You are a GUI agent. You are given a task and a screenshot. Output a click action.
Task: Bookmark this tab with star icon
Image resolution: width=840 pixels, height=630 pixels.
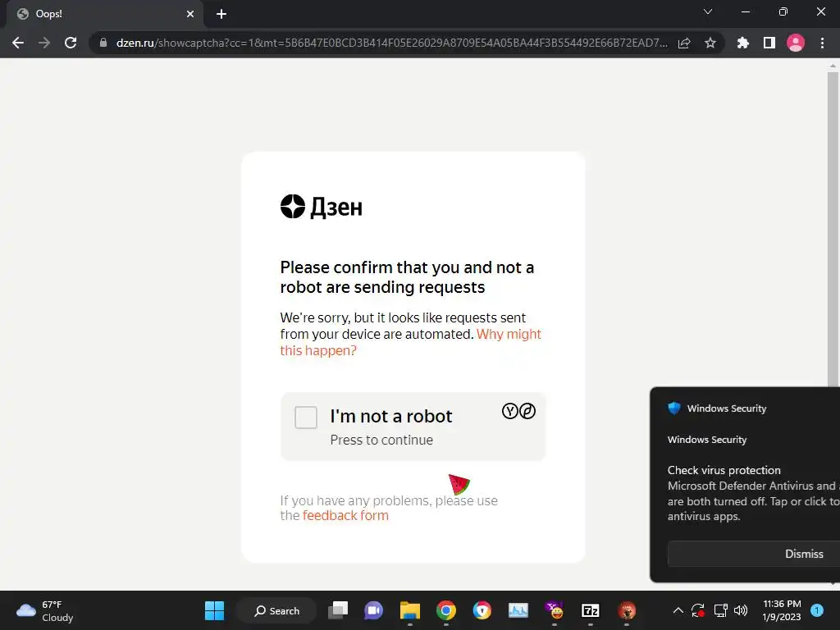click(710, 43)
